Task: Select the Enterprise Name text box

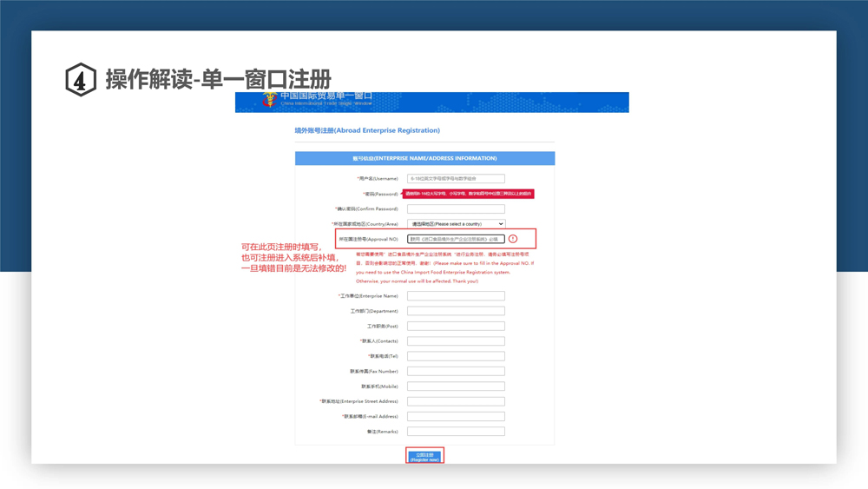Action: click(456, 296)
